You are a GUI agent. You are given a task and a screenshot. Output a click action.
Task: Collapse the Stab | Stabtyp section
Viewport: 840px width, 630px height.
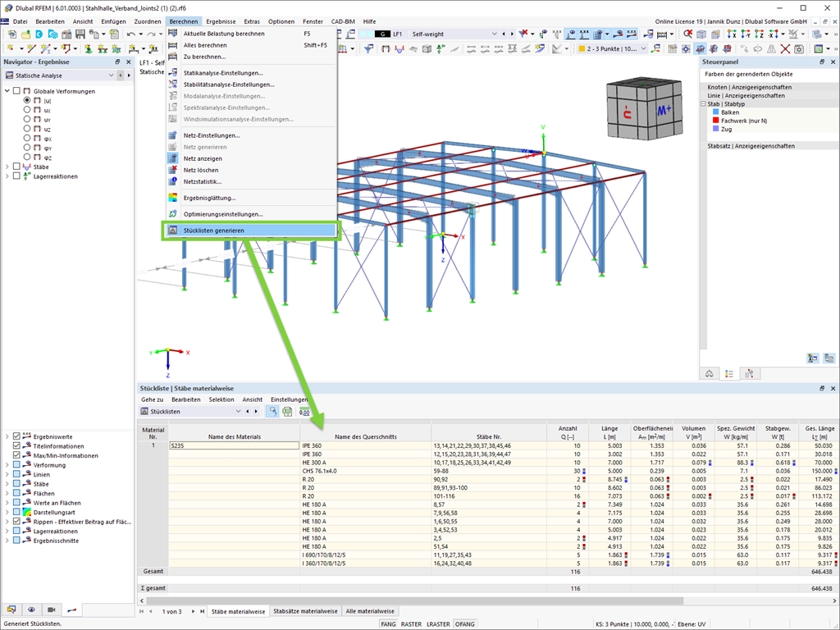point(703,104)
